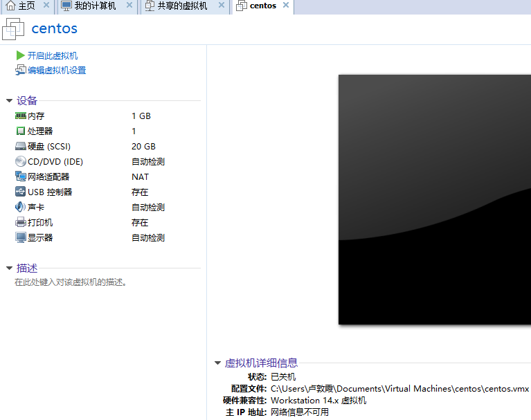Viewport: 531px width, 420px height.
Task: Close the centos tab
Action: 286,5
